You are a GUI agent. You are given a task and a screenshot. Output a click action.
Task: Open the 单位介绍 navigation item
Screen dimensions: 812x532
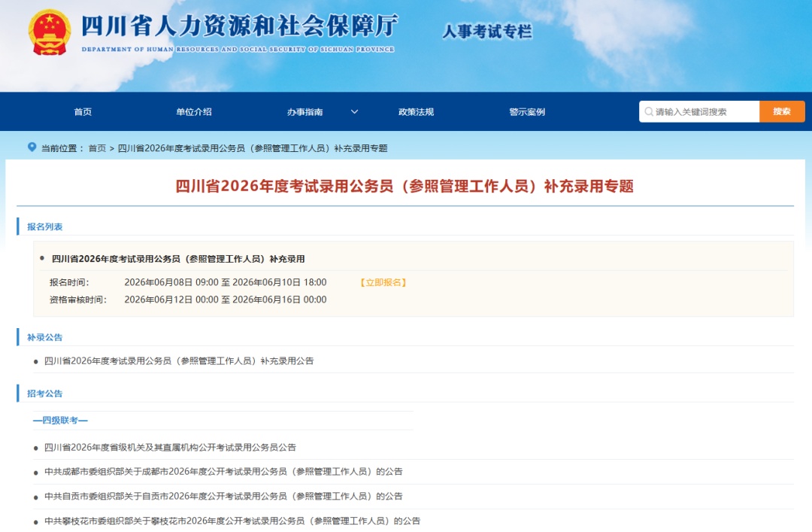point(194,111)
